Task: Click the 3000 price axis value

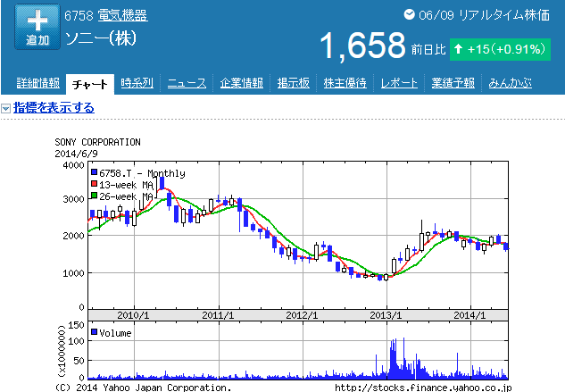Action: [x=73, y=199]
